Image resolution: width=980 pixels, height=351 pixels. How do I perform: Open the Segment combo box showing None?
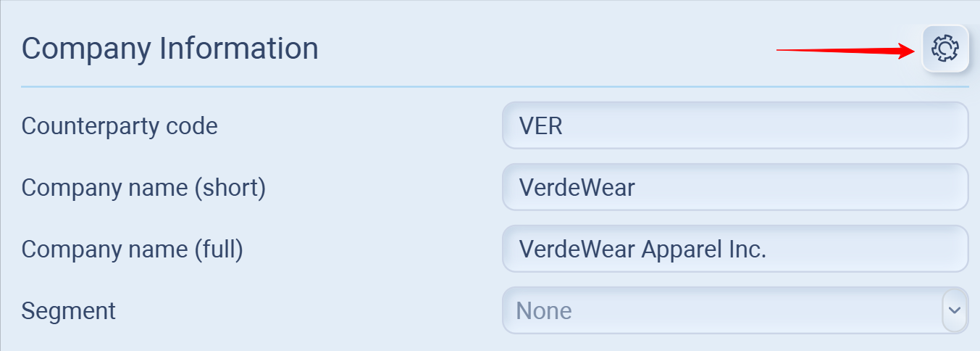point(724,311)
